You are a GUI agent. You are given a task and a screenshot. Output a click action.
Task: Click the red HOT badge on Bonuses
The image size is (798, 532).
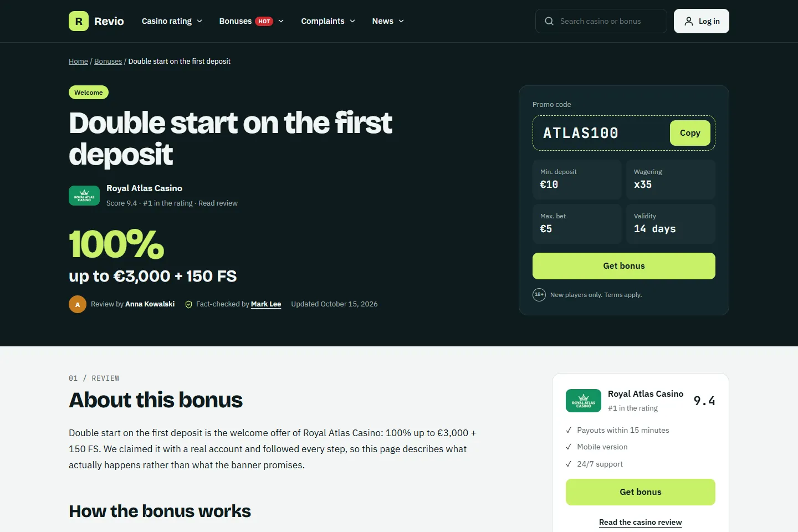coord(264,21)
